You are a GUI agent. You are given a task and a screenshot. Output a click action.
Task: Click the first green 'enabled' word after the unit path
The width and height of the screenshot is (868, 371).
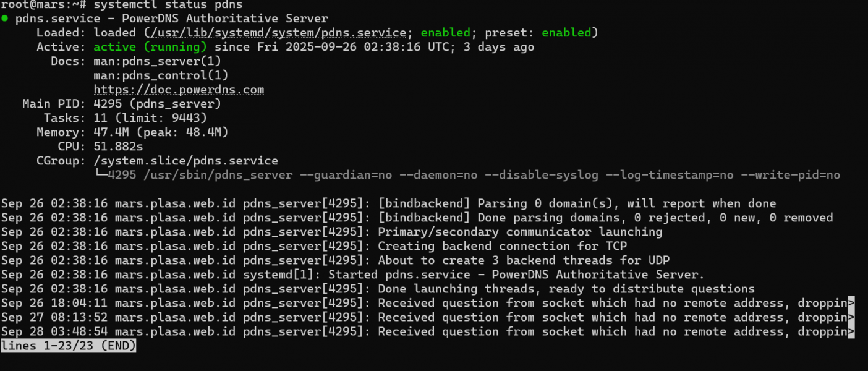(446, 33)
